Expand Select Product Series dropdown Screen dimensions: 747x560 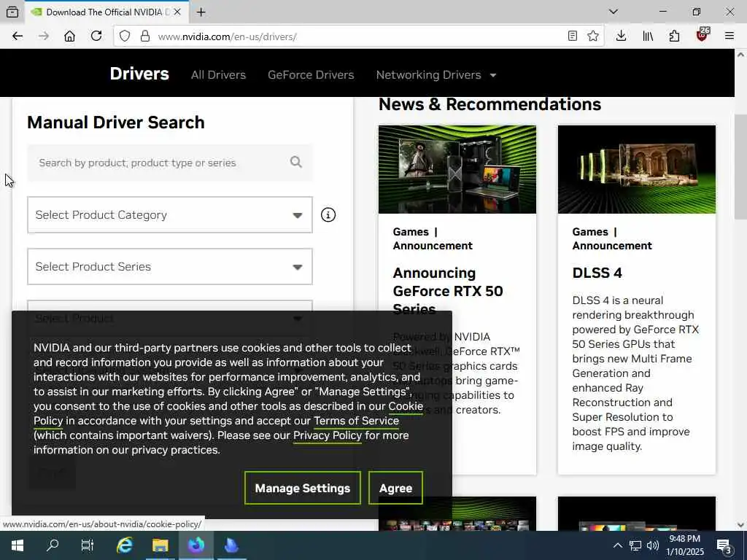coord(169,267)
